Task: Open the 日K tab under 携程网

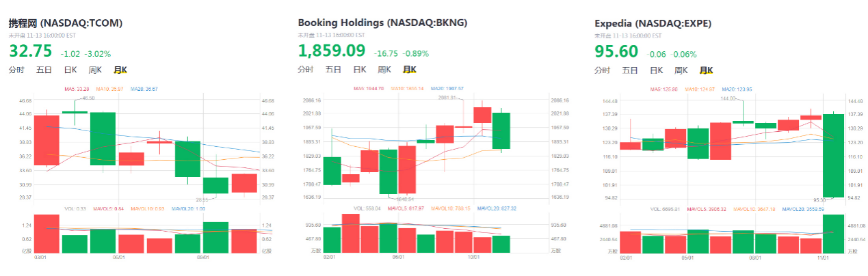Action: pyautogui.click(x=70, y=70)
